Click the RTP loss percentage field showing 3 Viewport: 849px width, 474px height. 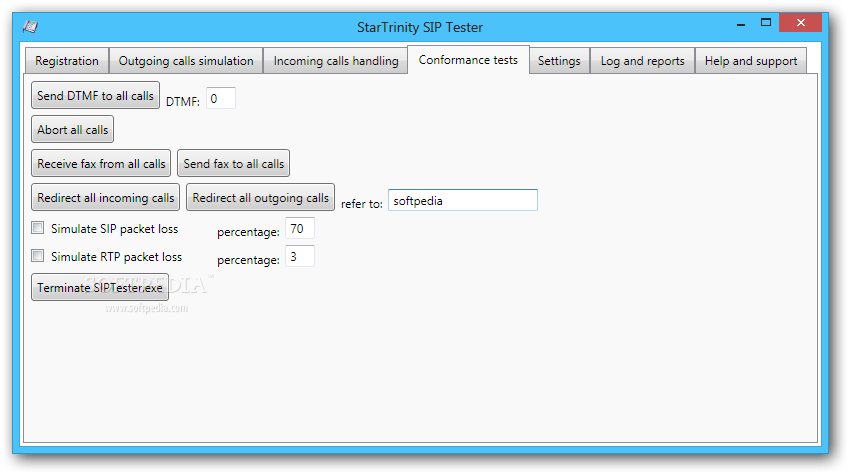click(x=300, y=257)
